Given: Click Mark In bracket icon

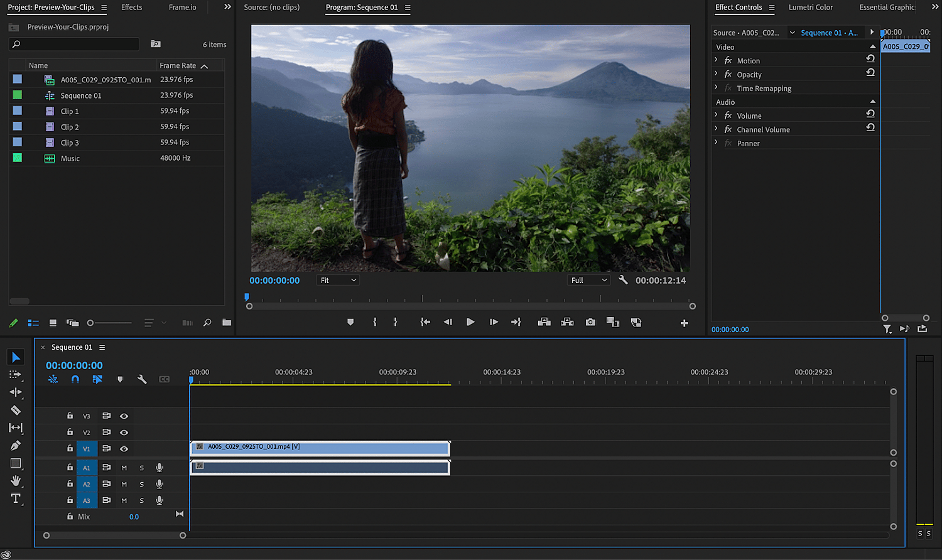Looking at the screenshot, I should pyautogui.click(x=375, y=322).
